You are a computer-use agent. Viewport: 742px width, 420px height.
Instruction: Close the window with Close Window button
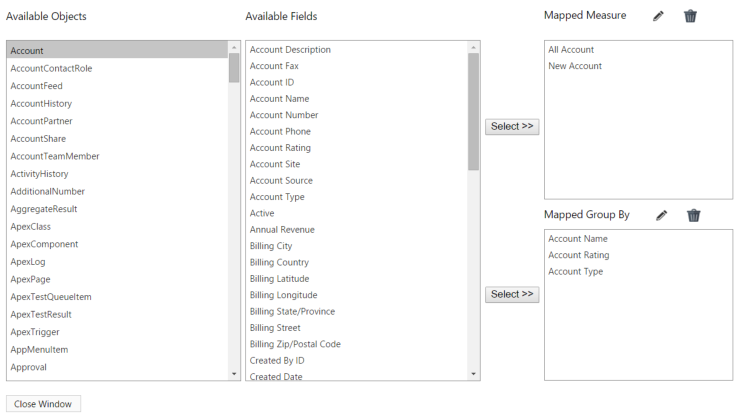click(43, 404)
